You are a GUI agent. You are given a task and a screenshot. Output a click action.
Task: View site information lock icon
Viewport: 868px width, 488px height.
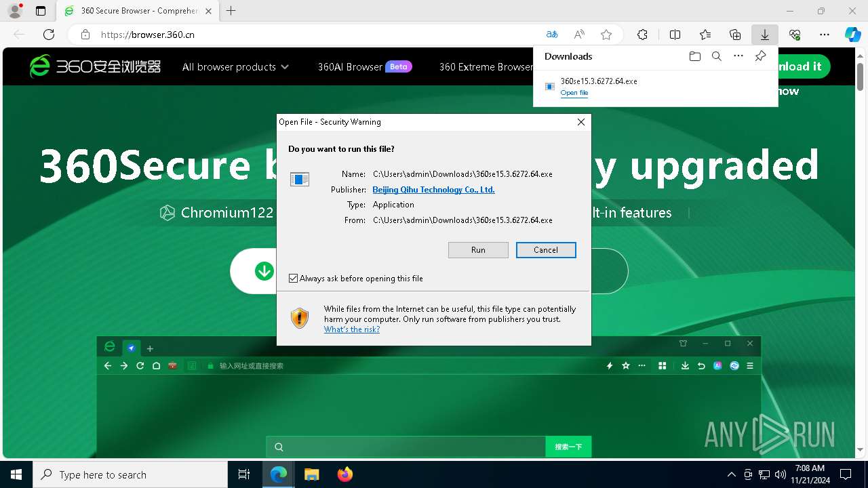pyautogui.click(x=85, y=35)
